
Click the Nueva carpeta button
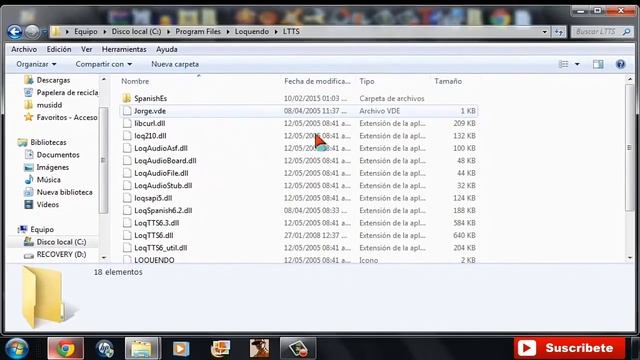(175, 64)
